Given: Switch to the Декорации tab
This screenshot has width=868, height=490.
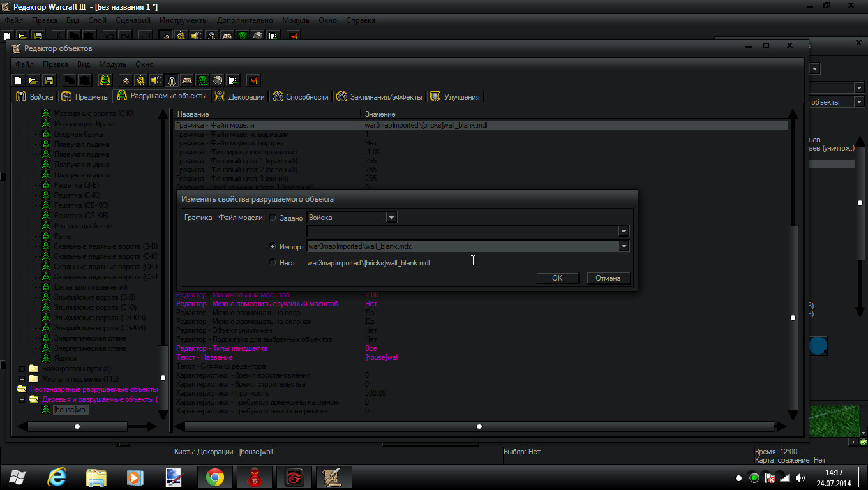Looking at the screenshot, I should 240,96.
